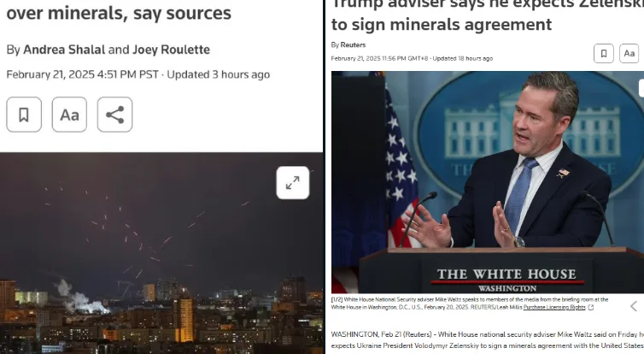The height and width of the screenshot is (354, 644).
Task: Follow the Purchase Licensing Rights link
Action: click(554, 308)
